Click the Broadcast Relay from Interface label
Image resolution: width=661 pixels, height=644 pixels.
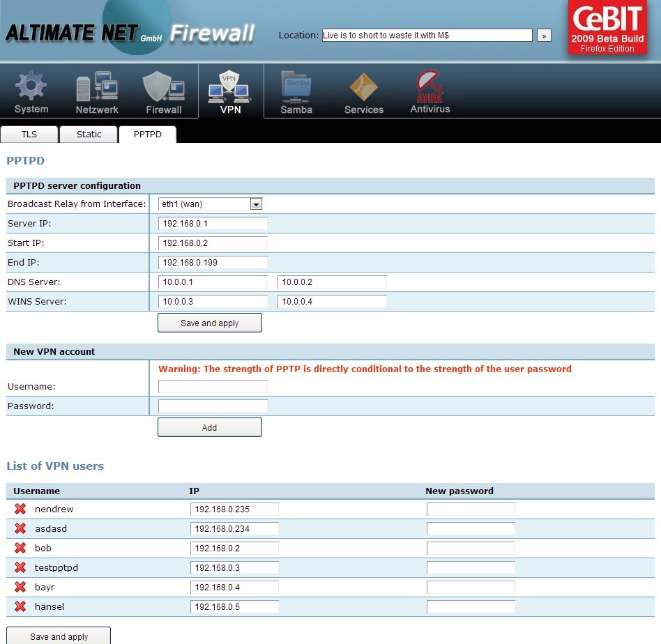[x=77, y=204]
